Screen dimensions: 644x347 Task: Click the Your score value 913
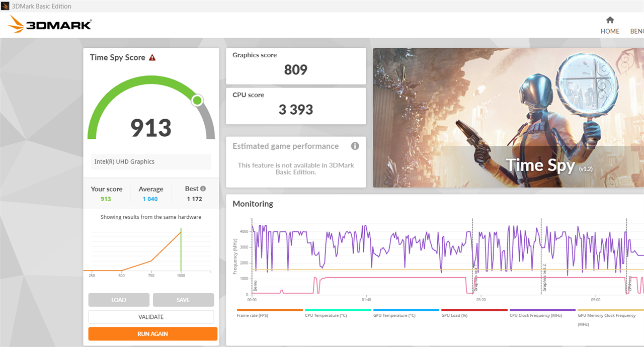(x=106, y=199)
